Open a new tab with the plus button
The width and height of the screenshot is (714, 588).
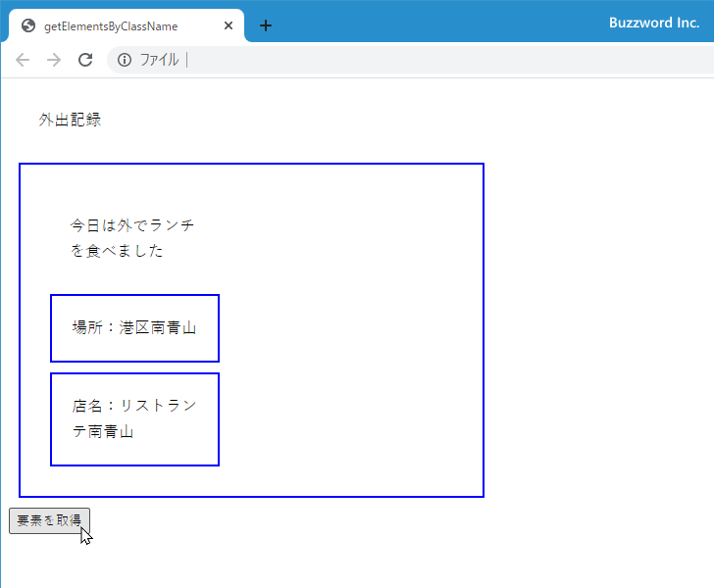click(x=266, y=25)
